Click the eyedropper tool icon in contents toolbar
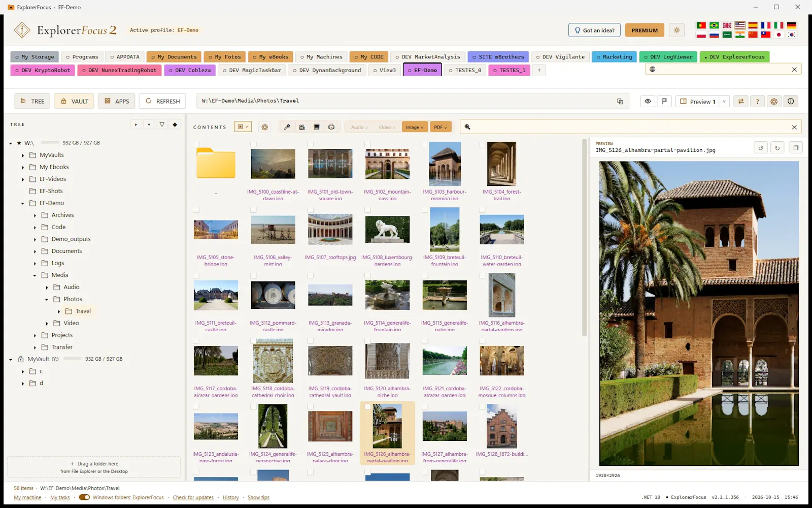Viewport: 812px width, 508px height. 287,127
